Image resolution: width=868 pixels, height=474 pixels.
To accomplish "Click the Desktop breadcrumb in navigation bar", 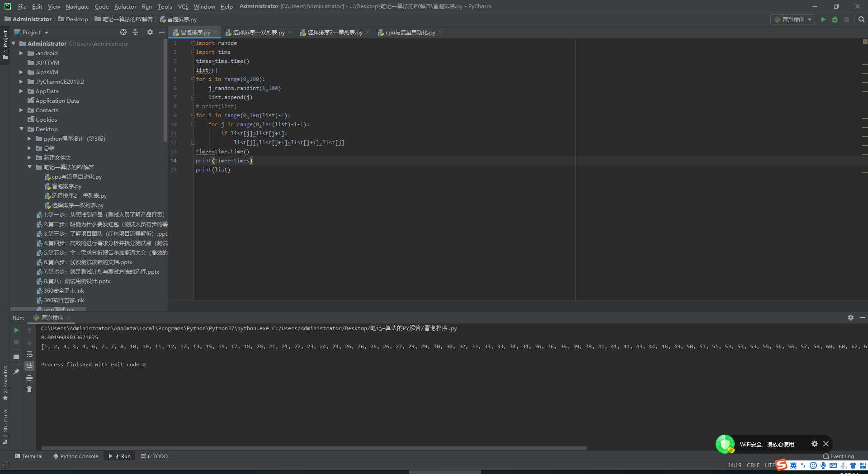I will (76, 19).
